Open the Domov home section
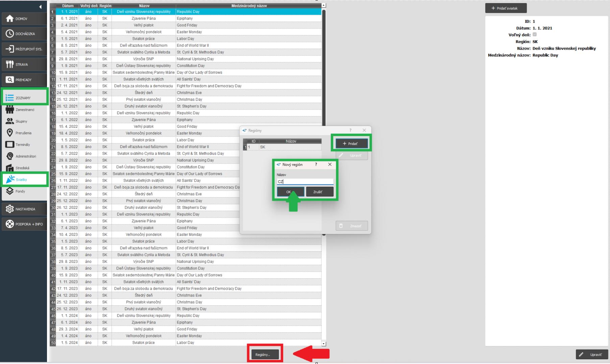Viewport: 610px width, 364px height. (24, 19)
